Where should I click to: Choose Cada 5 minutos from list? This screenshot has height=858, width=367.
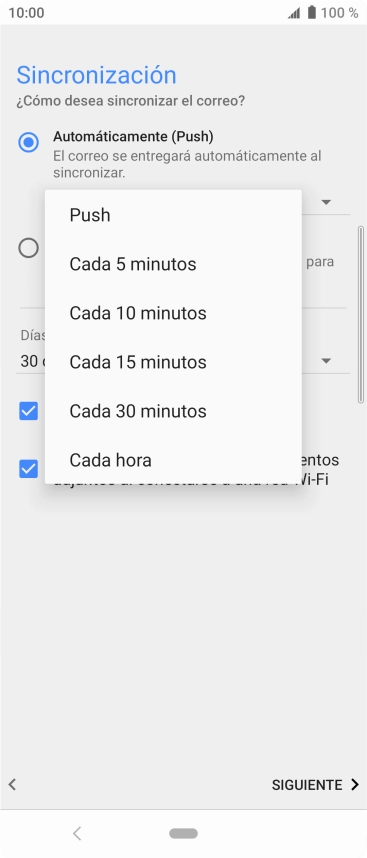(x=173, y=264)
